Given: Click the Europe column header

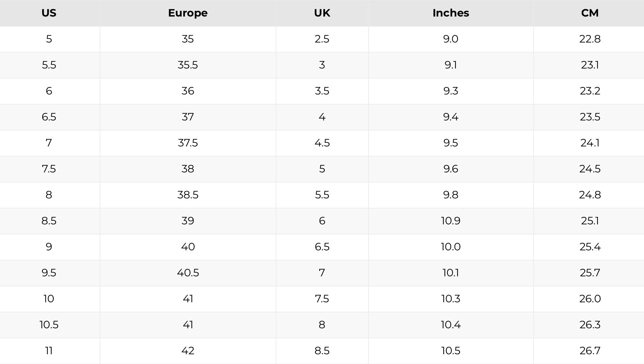Looking at the screenshot, I should [x=188, y=13].
